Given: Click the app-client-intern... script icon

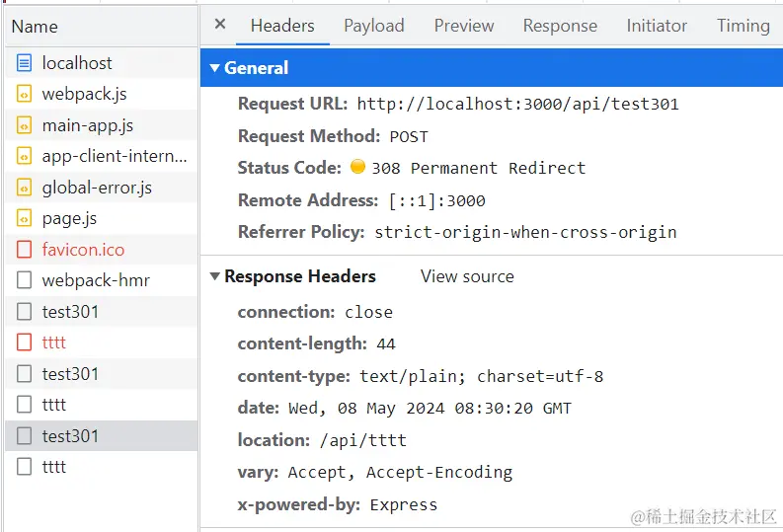Looking at the screenshot, I should coord(25,156).
